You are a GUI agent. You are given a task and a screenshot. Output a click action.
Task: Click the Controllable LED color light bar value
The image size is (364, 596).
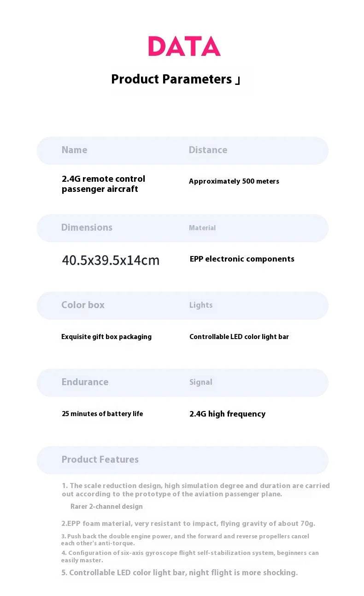[x=239, y=337]
